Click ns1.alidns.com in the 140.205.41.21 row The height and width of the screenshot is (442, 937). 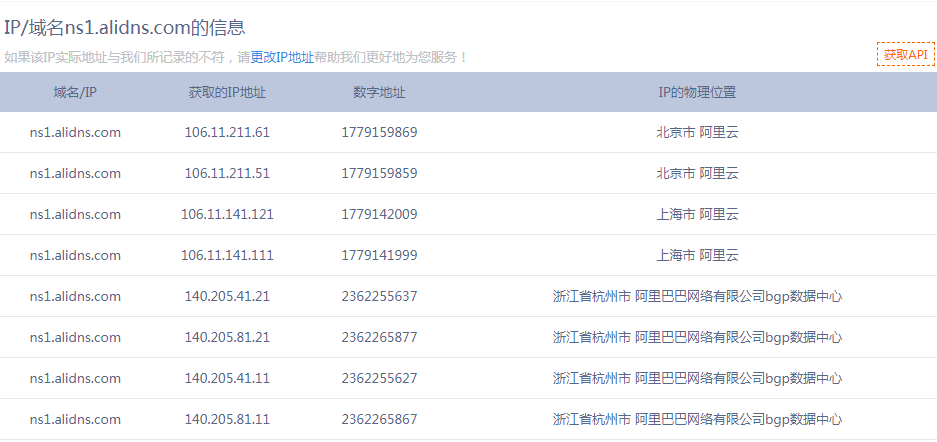click(x=75, y=296)
